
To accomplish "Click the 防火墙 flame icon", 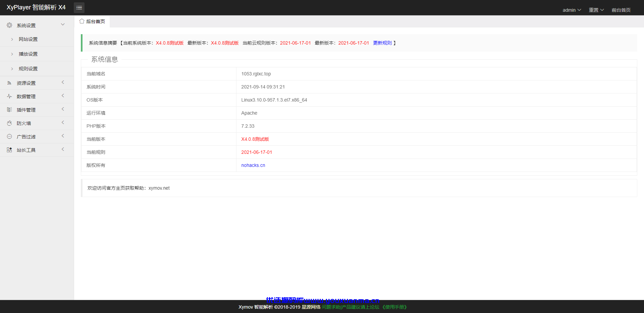I will click(x=9, y=123).
